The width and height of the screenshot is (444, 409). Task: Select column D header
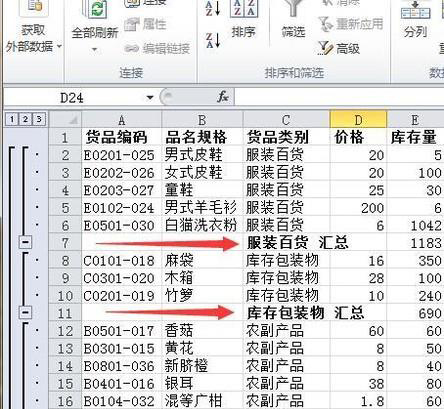point(358,119)
